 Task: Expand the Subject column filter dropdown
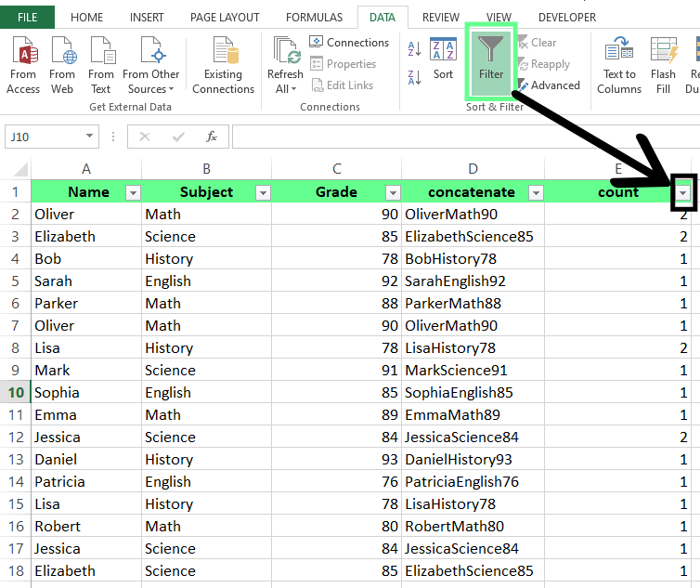point(263,192)
